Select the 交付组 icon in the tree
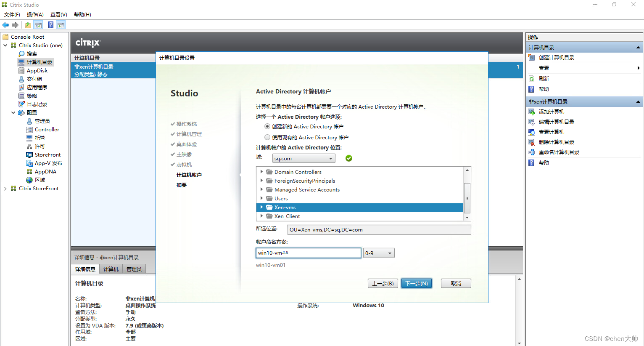Image resolution: width=644 pixels, height=346 pixels. pos(21,79)
